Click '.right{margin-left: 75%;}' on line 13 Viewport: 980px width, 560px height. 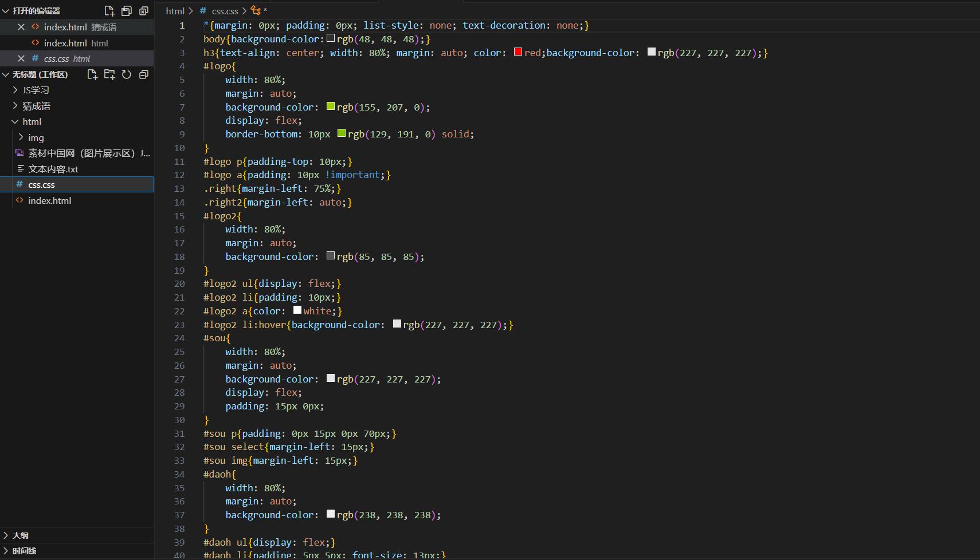coord(272,188)
